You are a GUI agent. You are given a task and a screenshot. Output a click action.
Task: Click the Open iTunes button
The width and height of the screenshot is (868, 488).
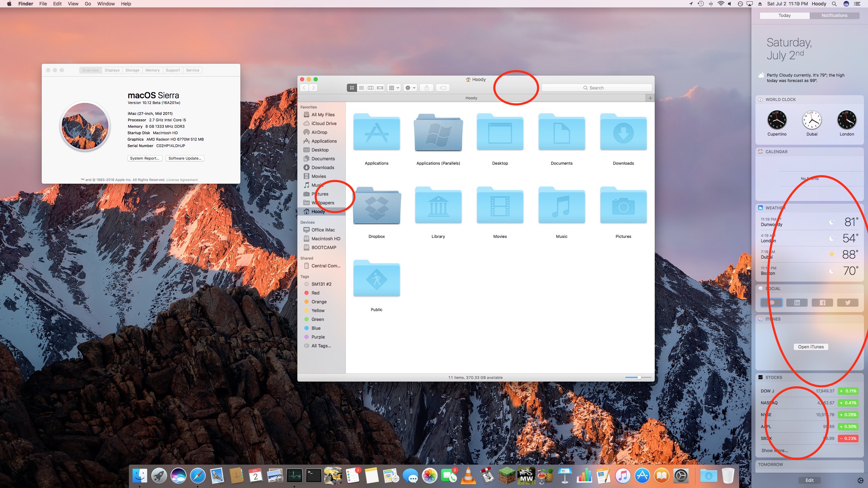(811, 347)
